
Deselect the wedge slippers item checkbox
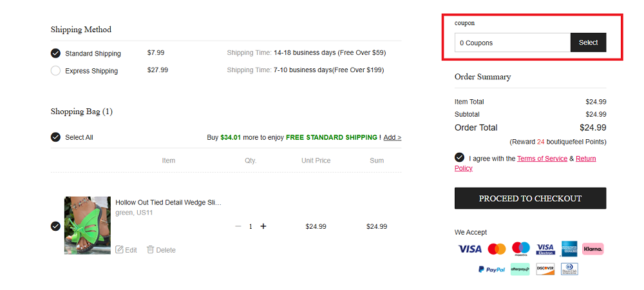click(55, 226)
